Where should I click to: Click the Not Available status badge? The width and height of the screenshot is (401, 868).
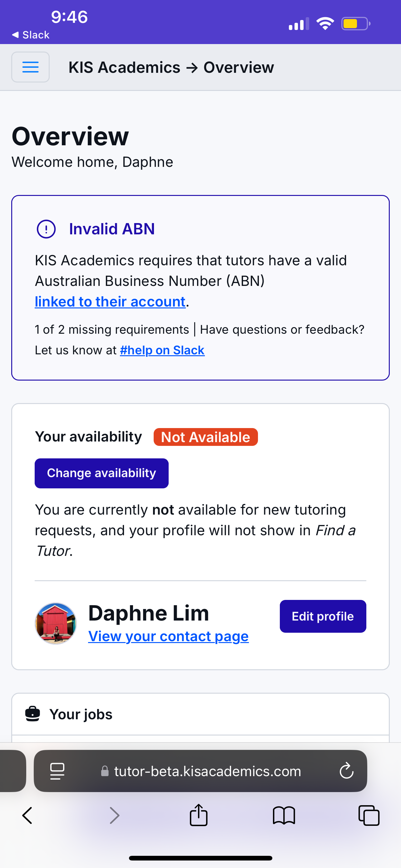pyautogui.click(x=205, y=437)
